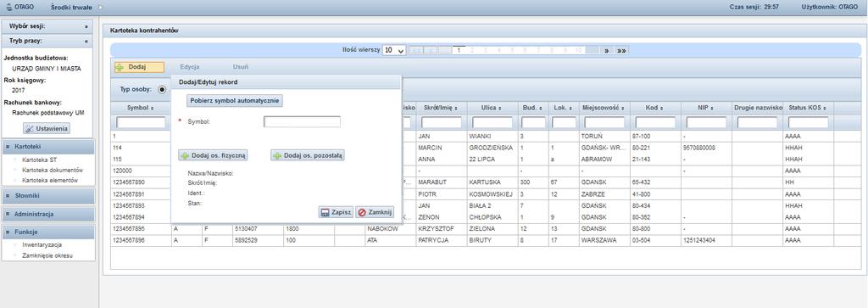Screen dimensions: 868x308
Task: Focus the Miejscowość filter field
Action: pos(604,122)
